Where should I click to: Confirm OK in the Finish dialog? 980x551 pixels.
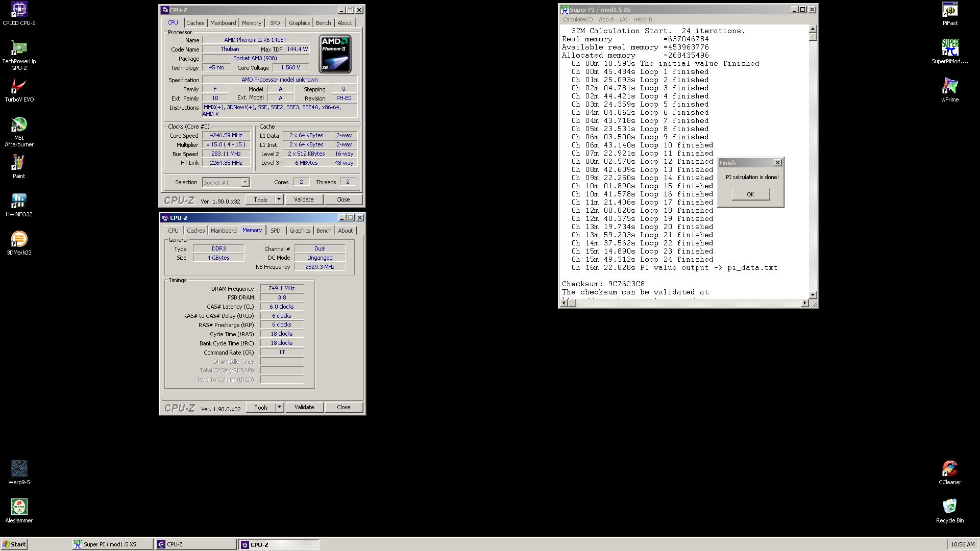(750, 194)
